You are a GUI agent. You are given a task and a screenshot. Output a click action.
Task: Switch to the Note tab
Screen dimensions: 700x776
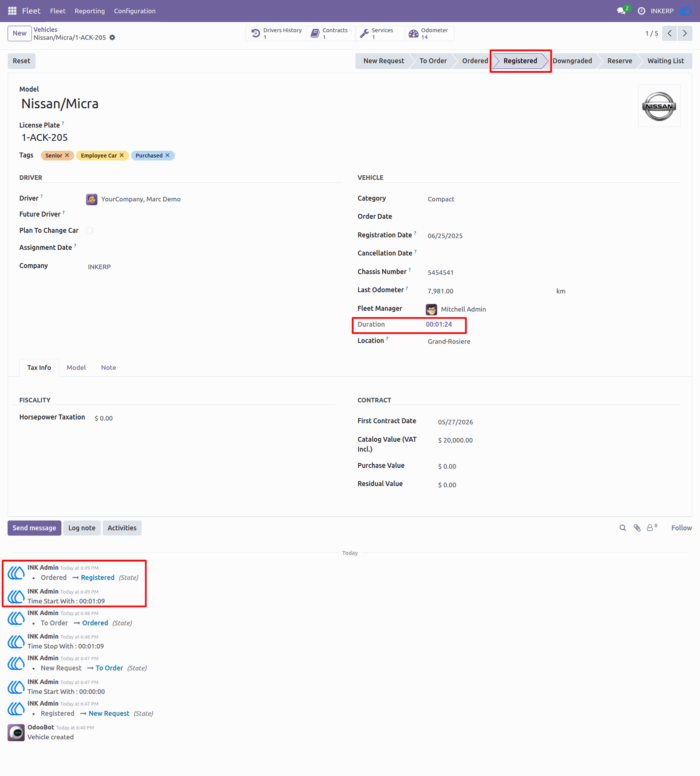(108, 367)
